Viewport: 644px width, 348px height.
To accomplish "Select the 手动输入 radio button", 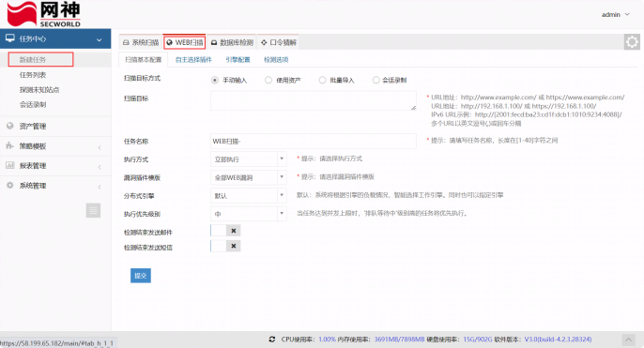I will [x=215, y=80].
